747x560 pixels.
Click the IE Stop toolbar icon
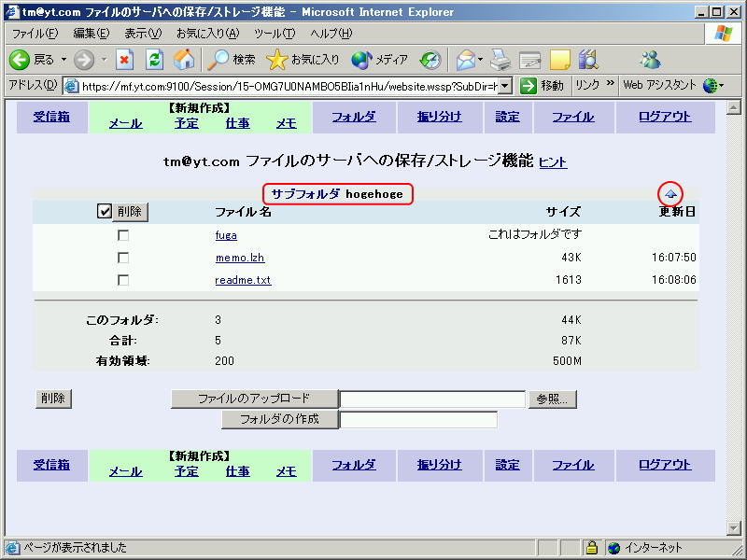click(x=125, y=60)
